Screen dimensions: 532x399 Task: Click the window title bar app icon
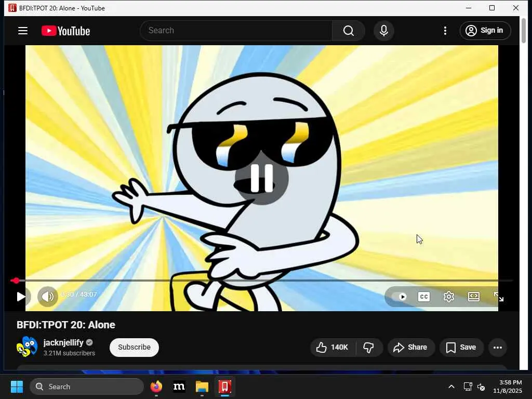[x=12, y=8]
